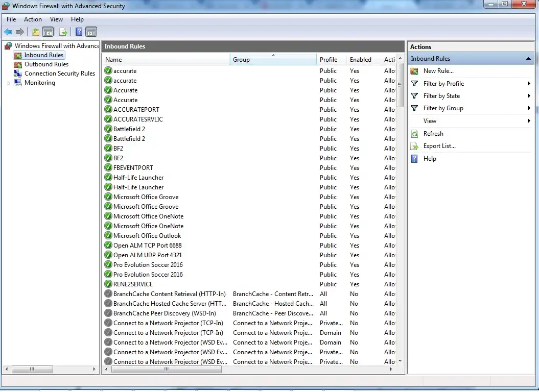
Task: Go back with the blue left arrow
Action: click(8, 32)
